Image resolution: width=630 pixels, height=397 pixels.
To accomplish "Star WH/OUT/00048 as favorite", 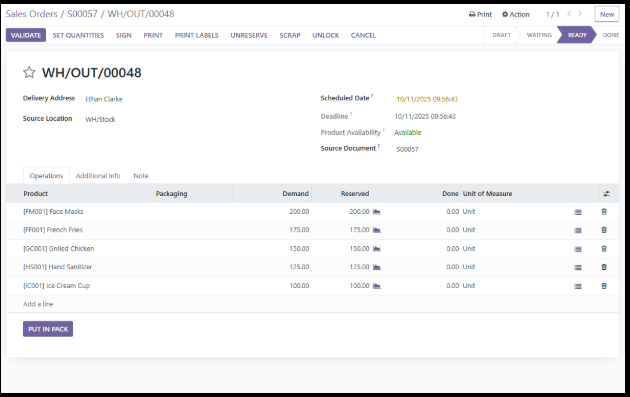I will point(29,72).
